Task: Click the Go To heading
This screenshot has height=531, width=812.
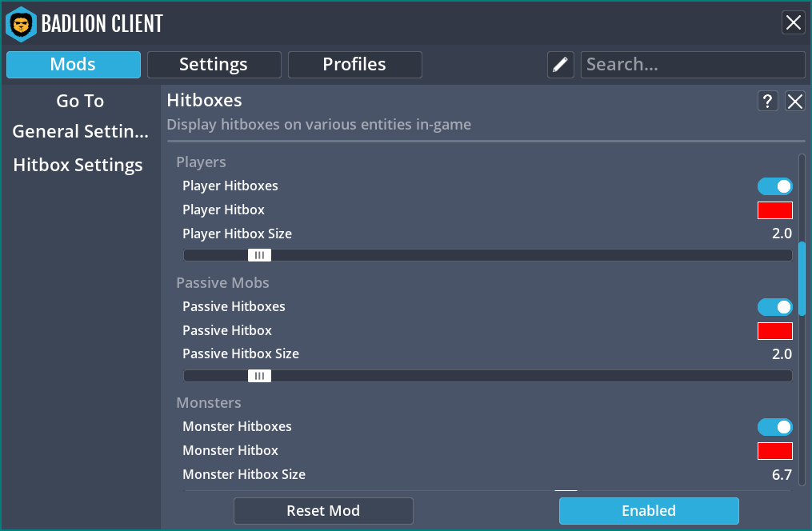Action: [80, 101]
